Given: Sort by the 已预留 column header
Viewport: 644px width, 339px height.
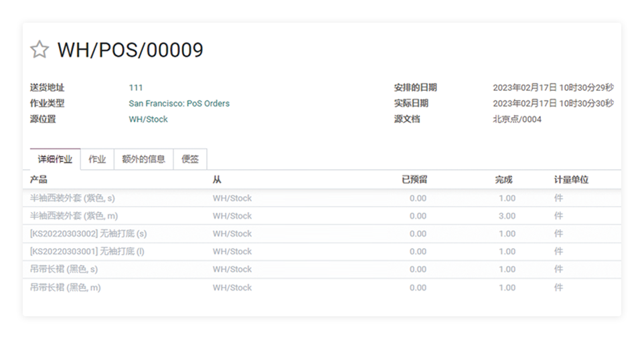Looking at the screenshot, I should (x=414, y=180).
